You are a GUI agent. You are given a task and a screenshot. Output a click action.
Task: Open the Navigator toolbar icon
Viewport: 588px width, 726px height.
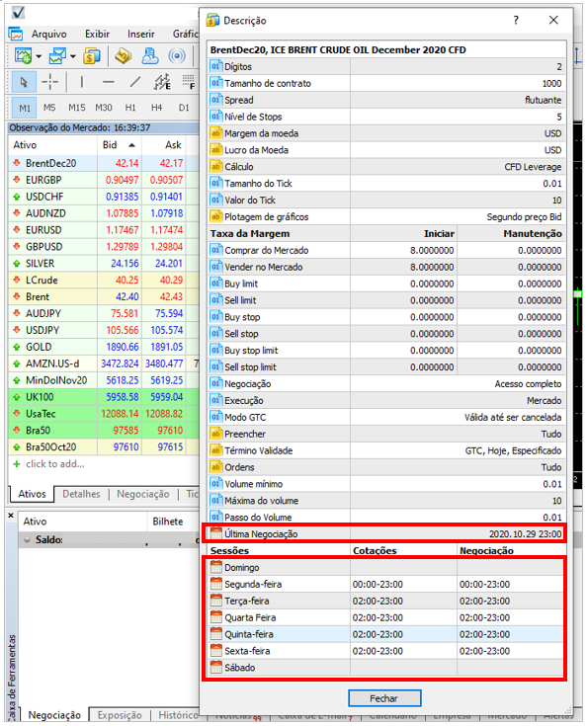[x=150, y=56]
